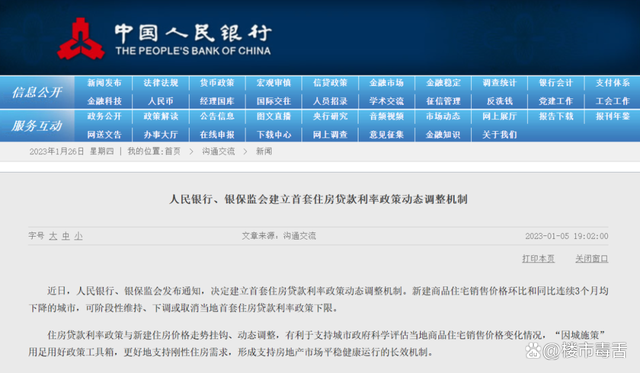Click the People's Bank of China red logo
640x373 pixels.
coord(80,39)
